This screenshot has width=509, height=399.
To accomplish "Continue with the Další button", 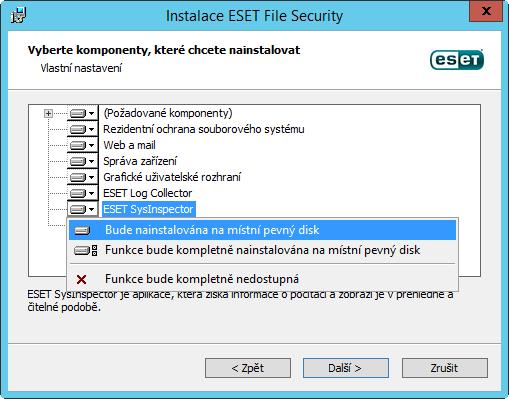I will point(346,368).
